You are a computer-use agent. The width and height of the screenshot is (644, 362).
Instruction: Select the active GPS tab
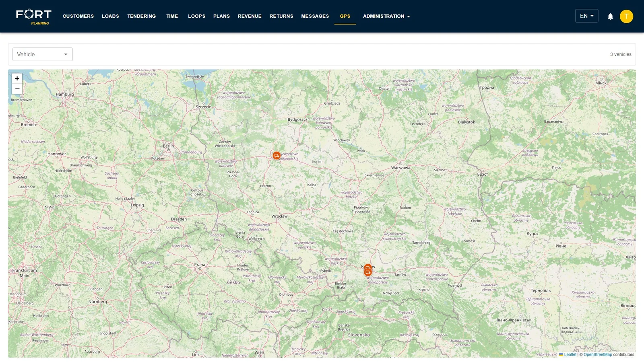[345, 16]
